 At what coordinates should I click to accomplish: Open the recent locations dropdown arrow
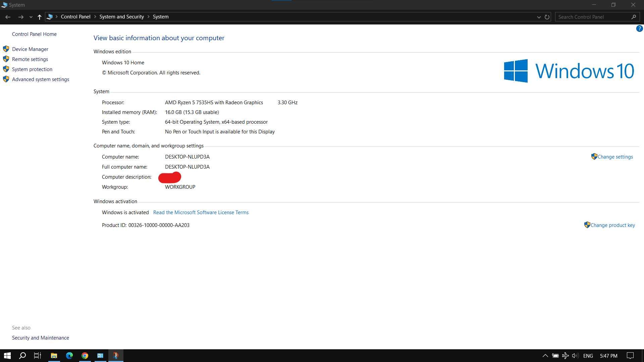[31, 17]
